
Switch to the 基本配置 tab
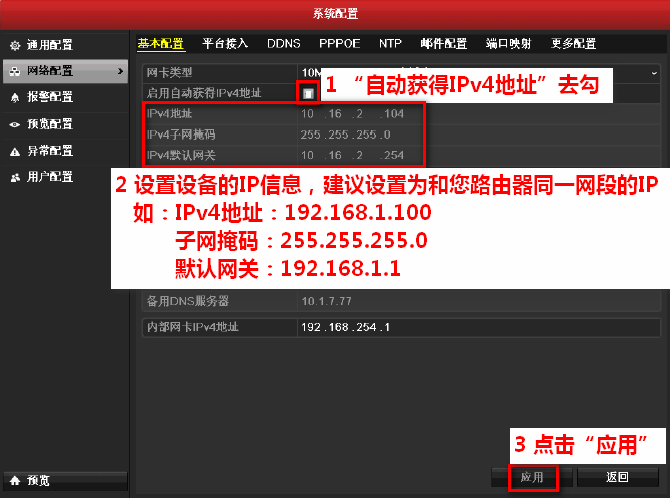(161, 44)
